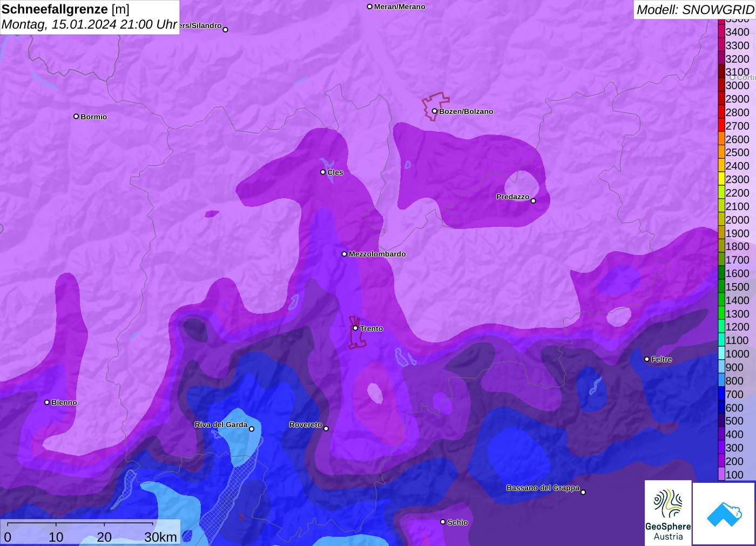
Task: Click the legend value '1500'
Action: point(738,287)
